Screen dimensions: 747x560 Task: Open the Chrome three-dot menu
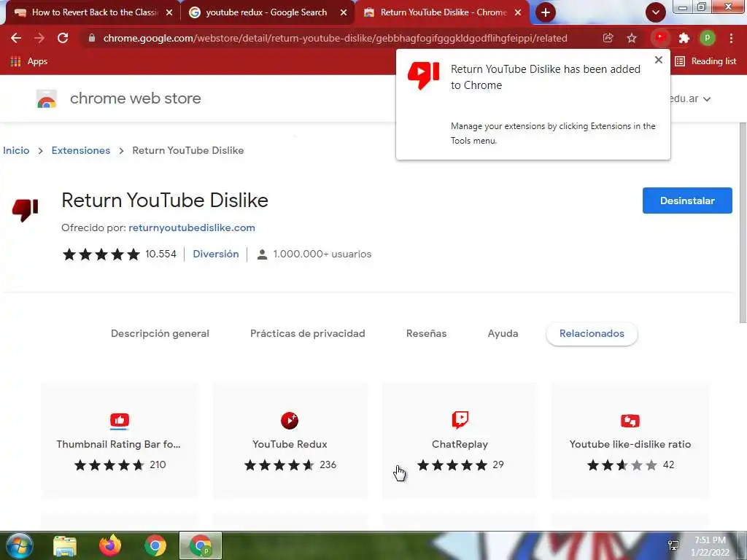coord(731,38)
